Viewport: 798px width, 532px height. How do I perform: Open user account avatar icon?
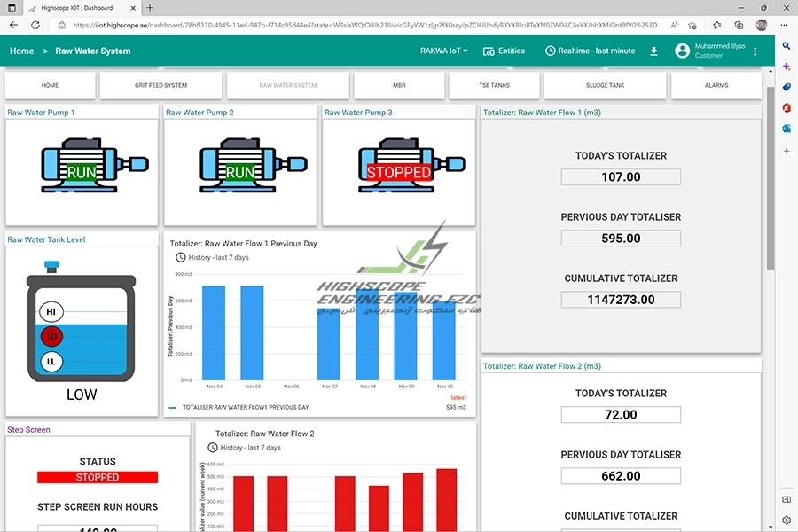pos(682,51)
